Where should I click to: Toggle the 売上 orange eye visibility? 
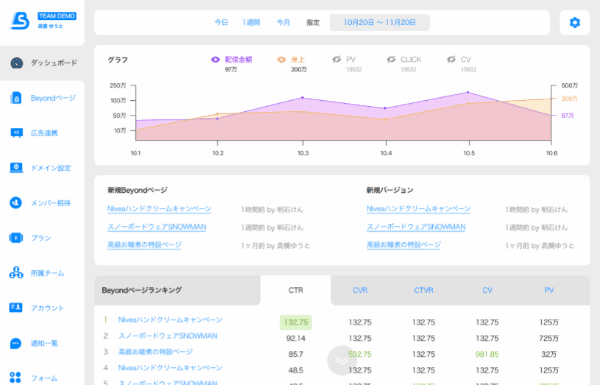(281, 60)
